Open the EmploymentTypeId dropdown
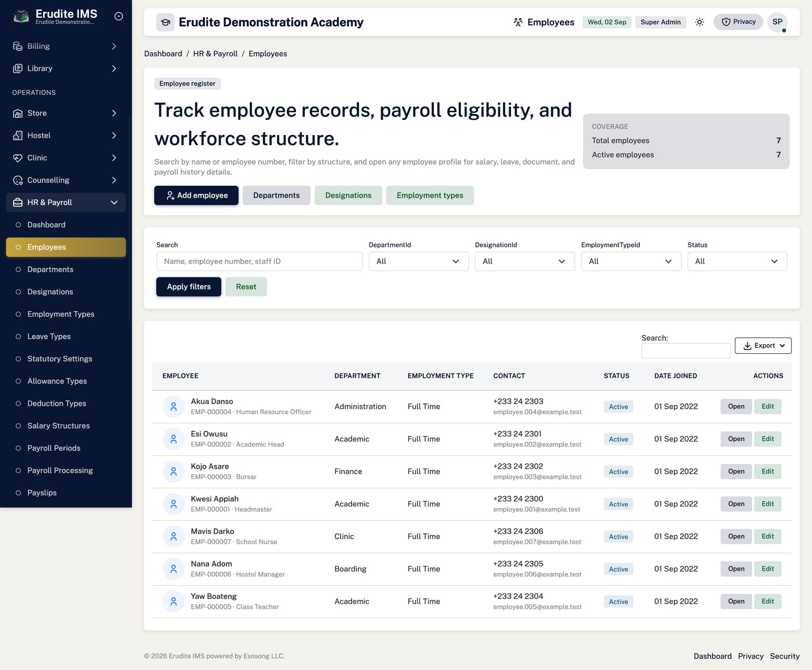 click(631, 261)
